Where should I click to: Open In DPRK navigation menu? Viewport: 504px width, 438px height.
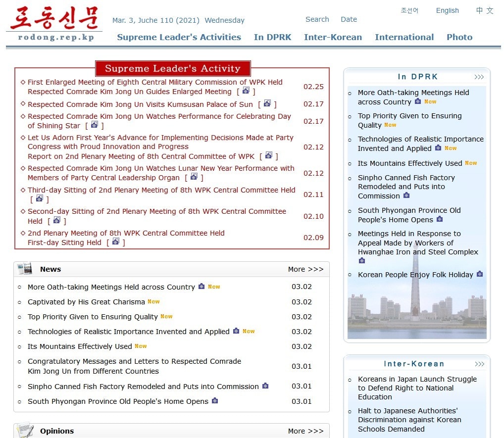point(273,37)
